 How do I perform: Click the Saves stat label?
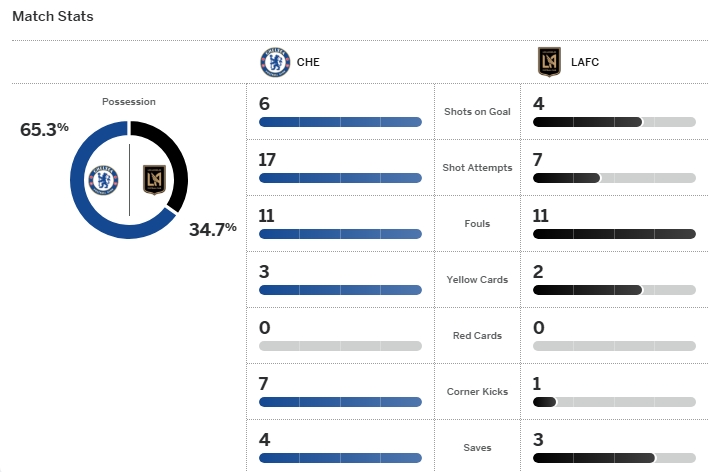click(x=477, y=448)
